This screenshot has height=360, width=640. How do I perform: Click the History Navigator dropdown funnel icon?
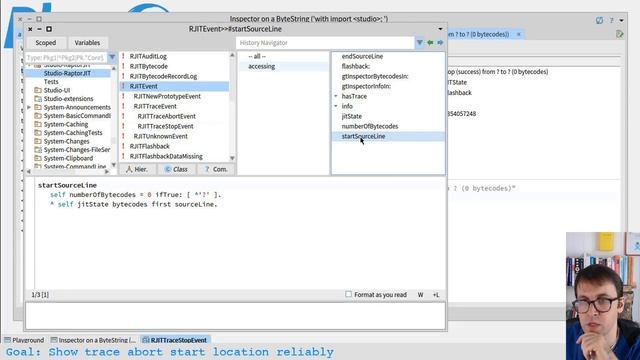(420, 42)
